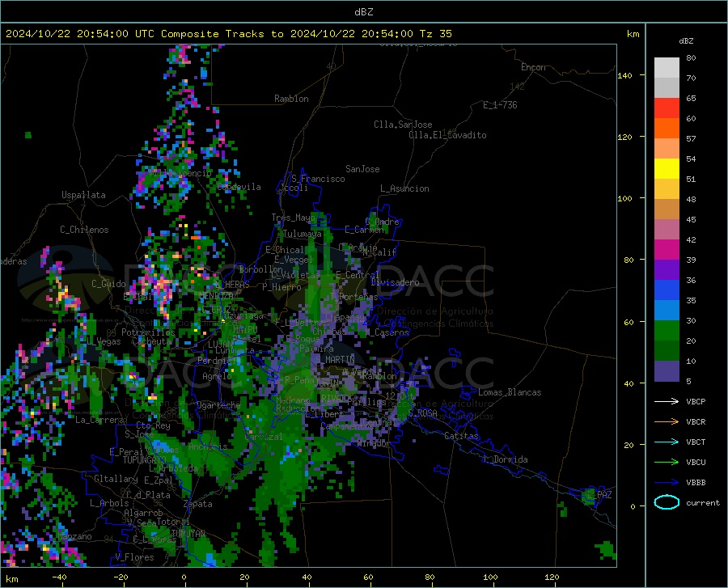
Task: Click the cyan VBCT arrow in legend
Action: [667, 442]
